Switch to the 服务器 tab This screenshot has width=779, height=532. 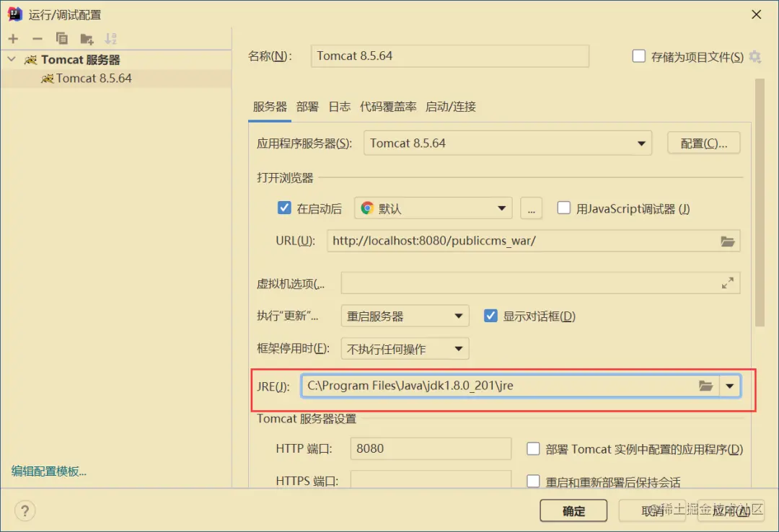[270, 107]
